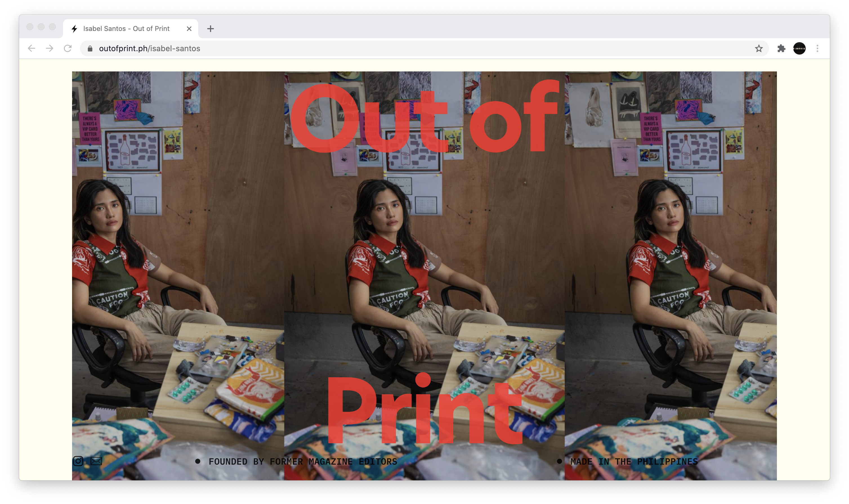Viewport: 849px width, 504px height.
Task: Click the browser back arrow
Action: 32,49
